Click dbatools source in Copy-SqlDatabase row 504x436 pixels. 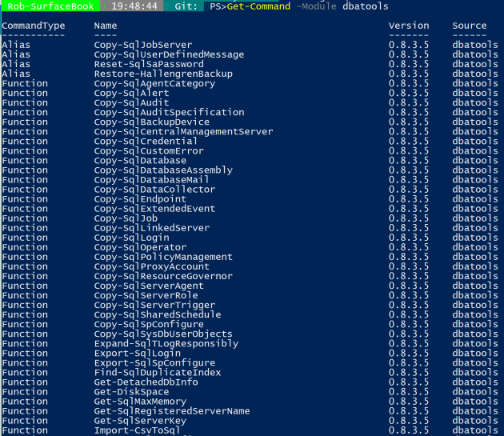[x=475, y=161]
